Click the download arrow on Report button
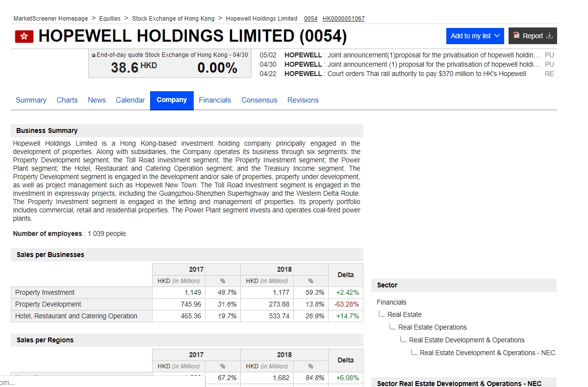 [549, 36]
